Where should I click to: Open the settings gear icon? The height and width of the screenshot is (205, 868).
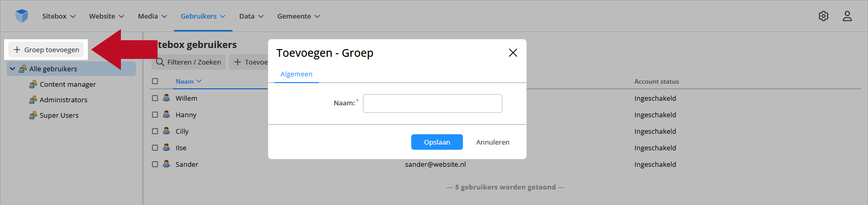coord(824,16)
